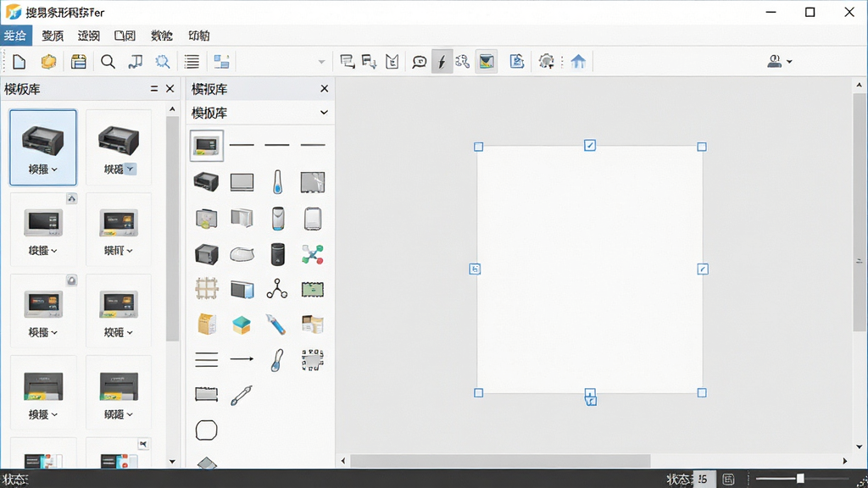The height and width of the screenshot is (488, 868).
Task: Go home via the blue house icon
Action: point(578,61)
